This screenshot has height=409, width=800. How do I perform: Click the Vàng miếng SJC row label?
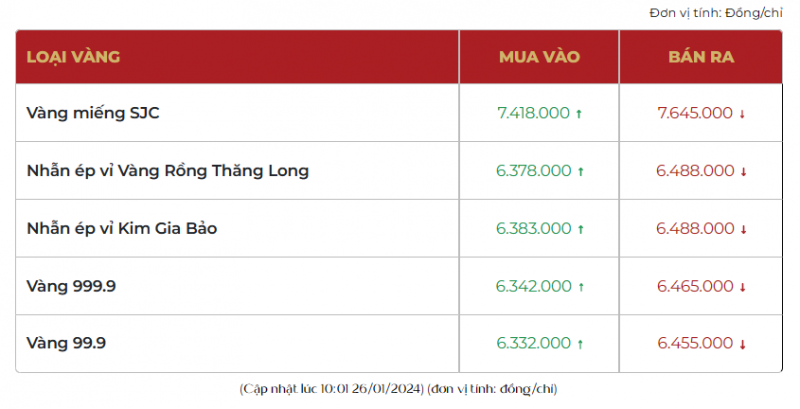pyautogui.click(x=93, y=113)
